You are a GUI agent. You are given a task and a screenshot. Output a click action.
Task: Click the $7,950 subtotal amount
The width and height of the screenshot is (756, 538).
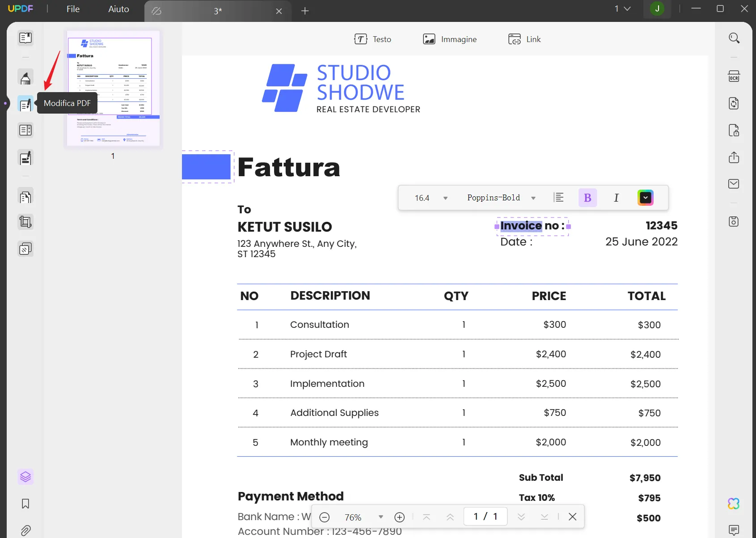[645, 478]
